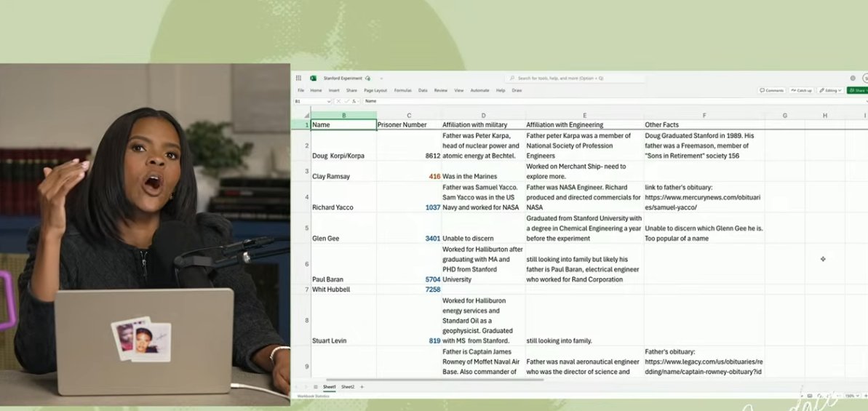868x411 pixels.
Task: Select the Clay Ramsay cell
Action: [x=343, y=171]
